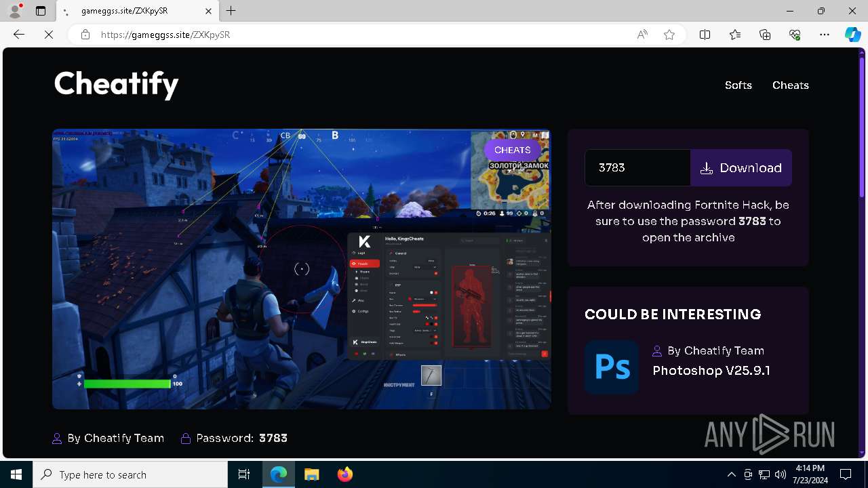Open a new browser tab
Viewport: 868px width, 488px height.
click(231, 11)
